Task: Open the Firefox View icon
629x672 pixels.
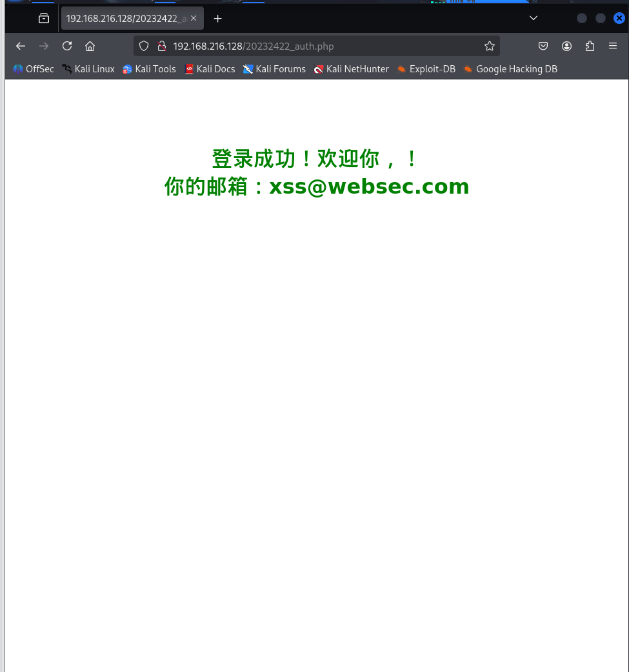Action: [x=44, y=19]
